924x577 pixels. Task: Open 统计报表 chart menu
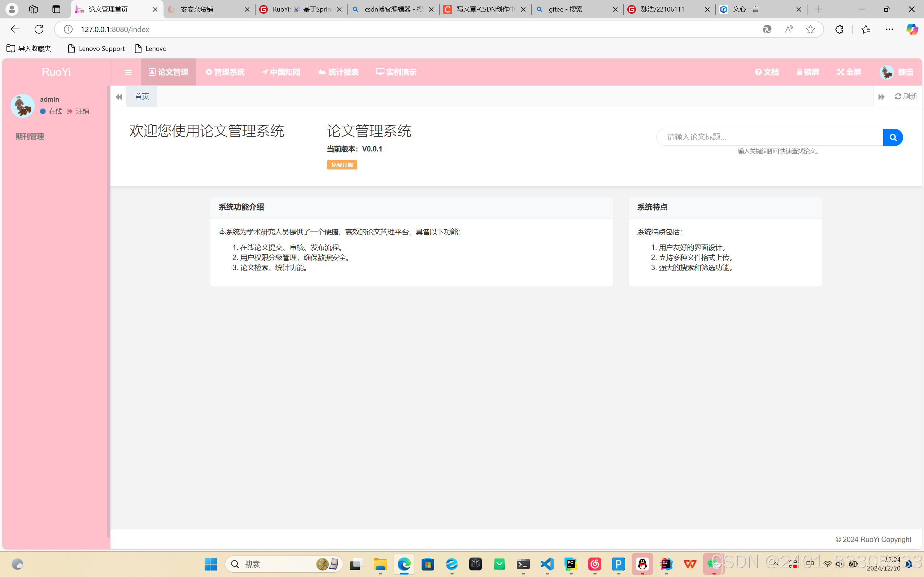click(338, 72)
